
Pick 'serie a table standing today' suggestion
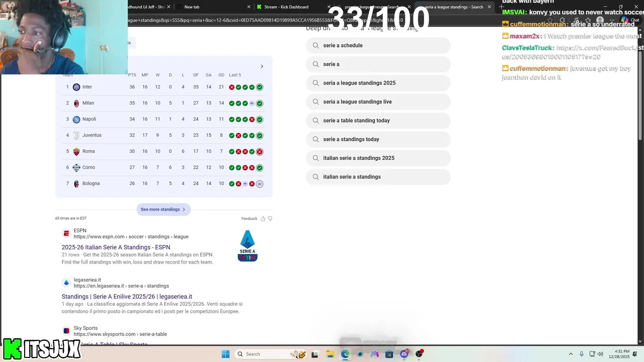[378, 121]
